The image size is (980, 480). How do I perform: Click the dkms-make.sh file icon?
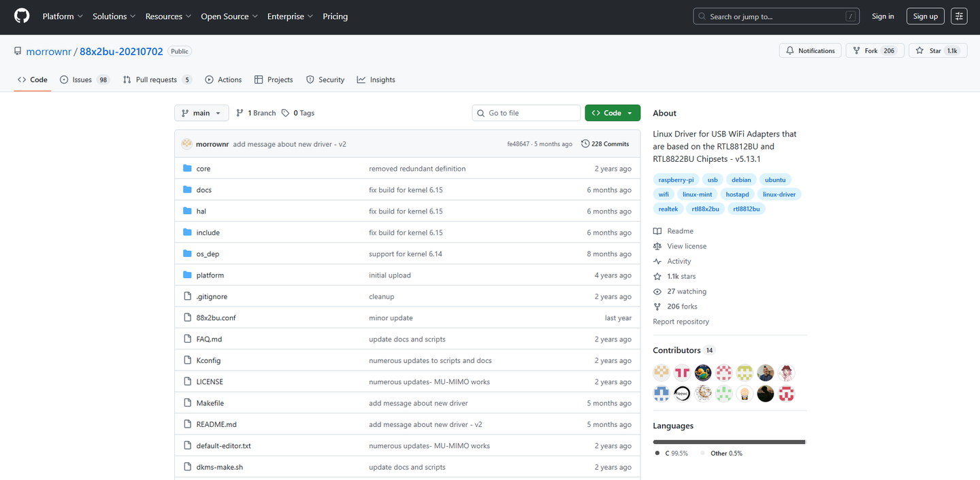click(x=188, y=467)
